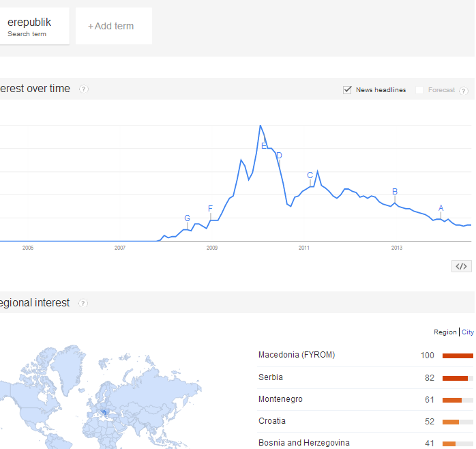Open help icon next to Interest over time

[x=83, y=89]
